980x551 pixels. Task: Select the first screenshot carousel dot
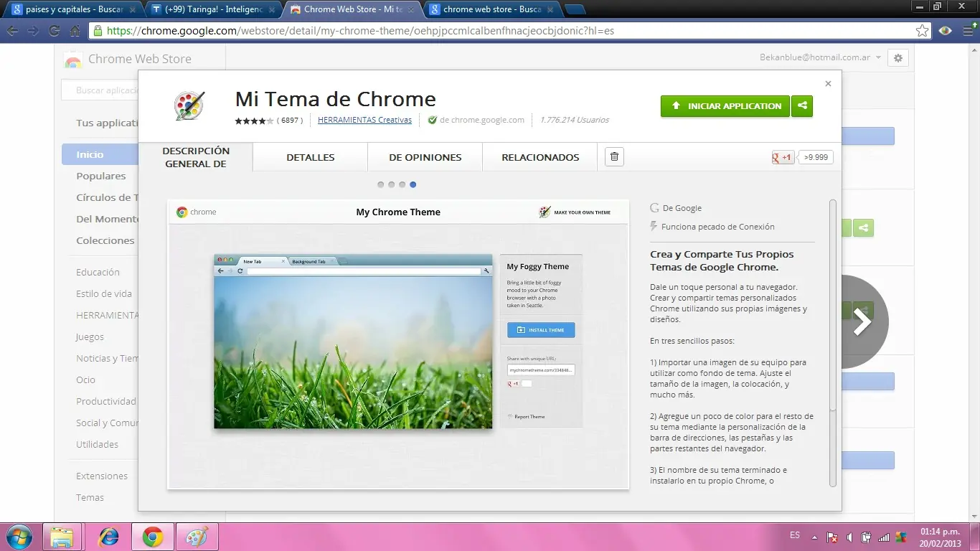pos(381,184)
